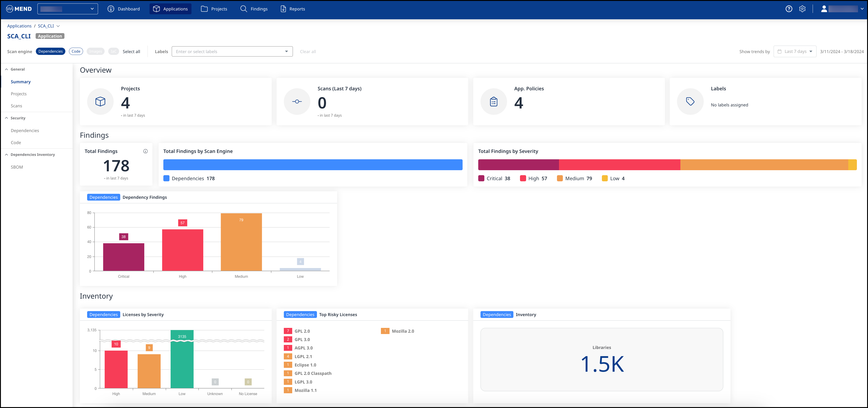Open application settings via the gear icon
Screen dimensions: 868x408
point(802,9)
